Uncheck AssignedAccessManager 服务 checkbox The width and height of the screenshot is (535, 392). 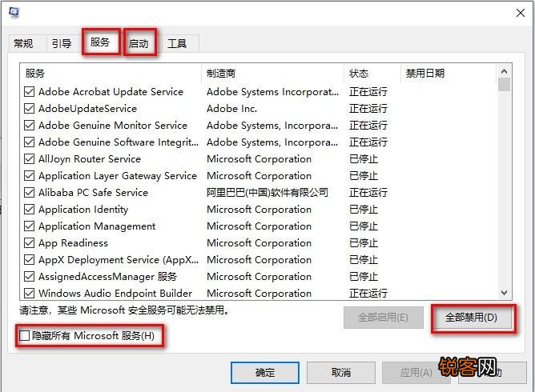[x=30, y=277]
